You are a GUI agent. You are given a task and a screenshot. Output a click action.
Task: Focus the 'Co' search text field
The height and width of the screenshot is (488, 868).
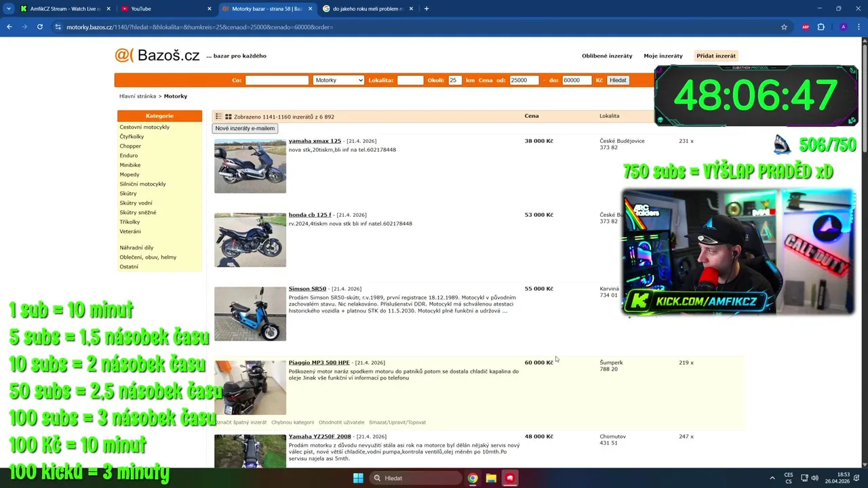coord(277,80)
